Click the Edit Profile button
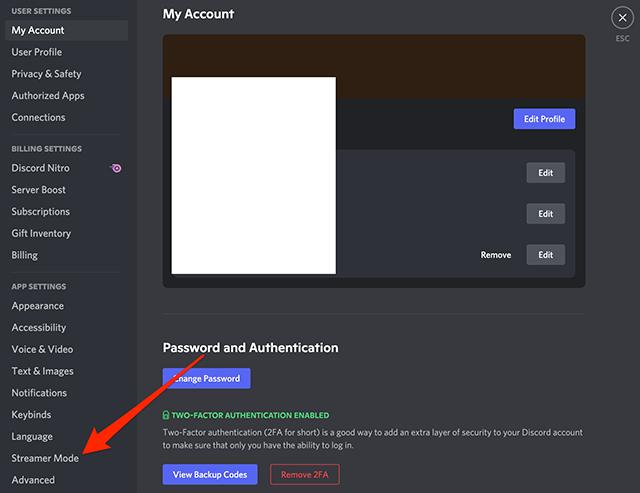Image resolution: width=640 pixels, height=493 pixels. pos(544,119)
